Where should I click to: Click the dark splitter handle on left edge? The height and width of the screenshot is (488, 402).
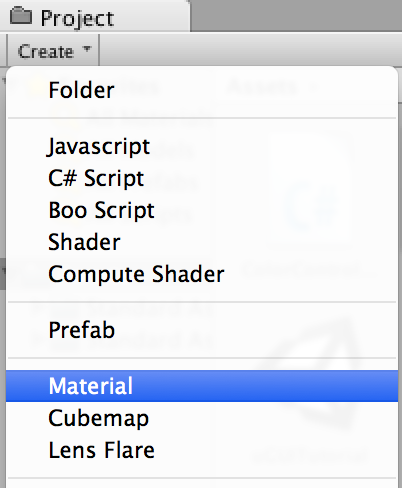coord(3,273)
